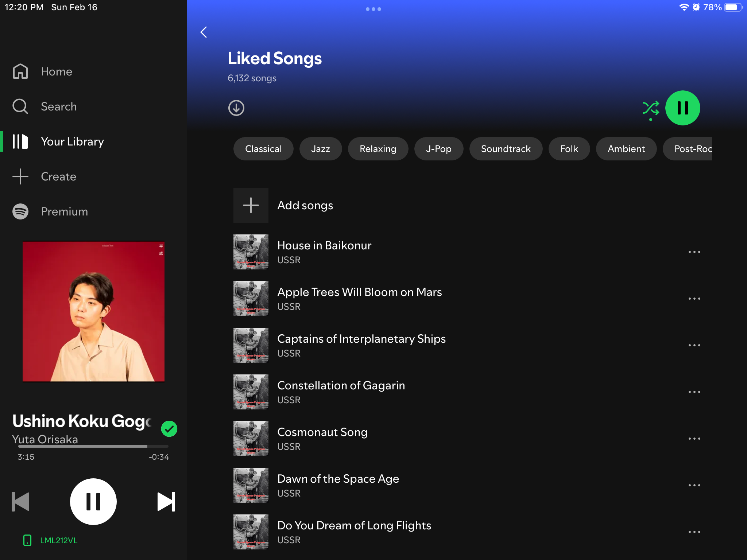Open LML212VL device connect icon
Screen dimensions: 747x560
point(27,540)
